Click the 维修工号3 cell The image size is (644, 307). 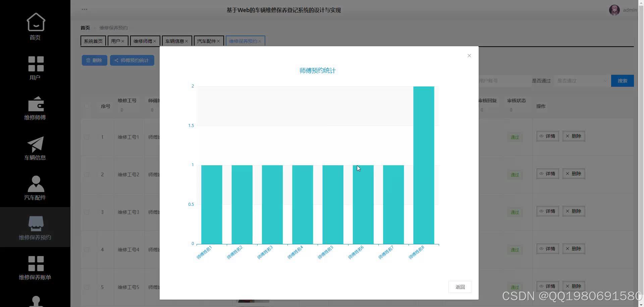point(128,212)
